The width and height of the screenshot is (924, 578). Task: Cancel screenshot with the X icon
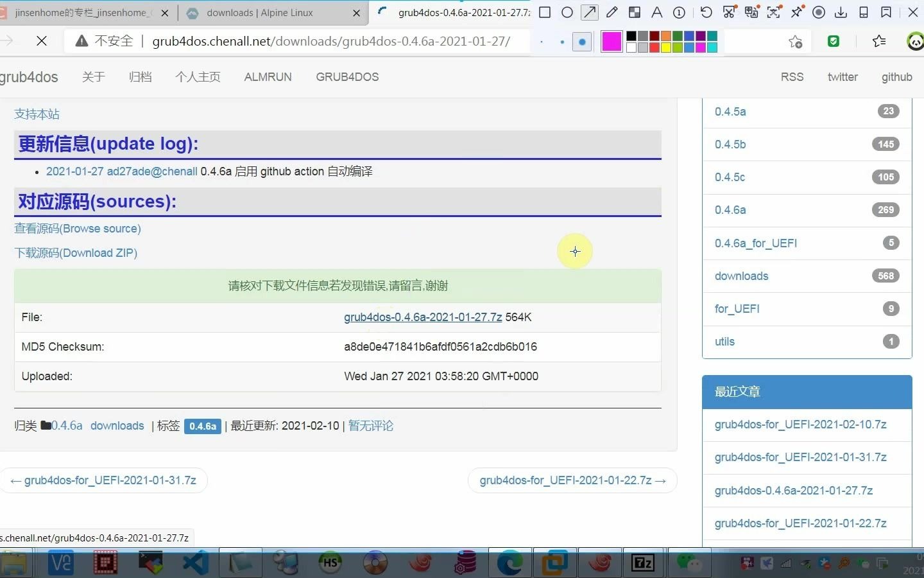[x=913, y=12]
